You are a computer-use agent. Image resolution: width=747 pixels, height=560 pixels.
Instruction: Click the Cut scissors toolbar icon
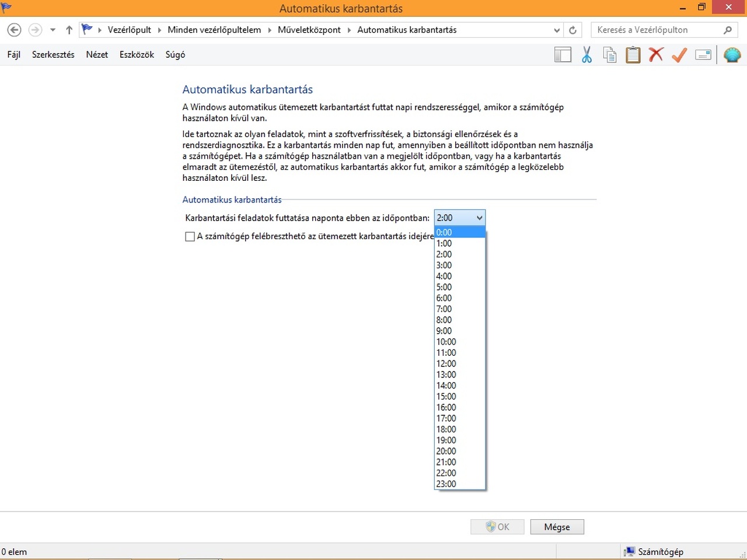click(x=587, y=55)
